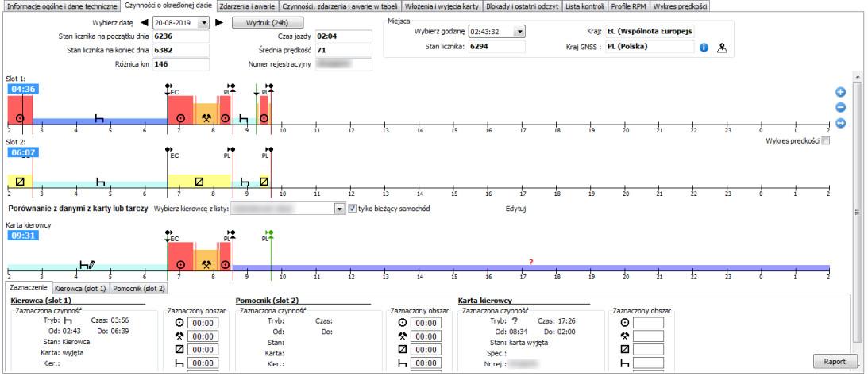Image resolution: width=868 pixels, height=376 pixels.
Task: Zoom out timeline with minus icon
Action: point(840,108)
